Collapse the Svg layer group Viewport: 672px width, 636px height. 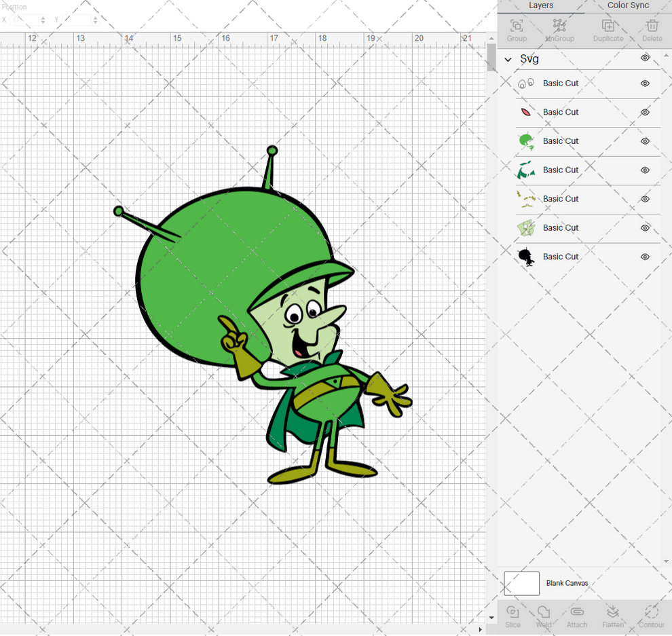pyautogui.click(x=507, y=59)
